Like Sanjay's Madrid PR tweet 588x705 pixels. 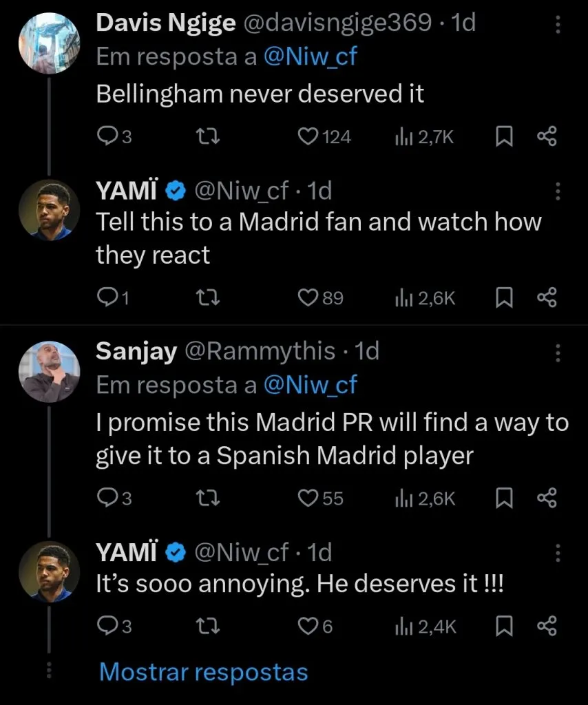307,498
